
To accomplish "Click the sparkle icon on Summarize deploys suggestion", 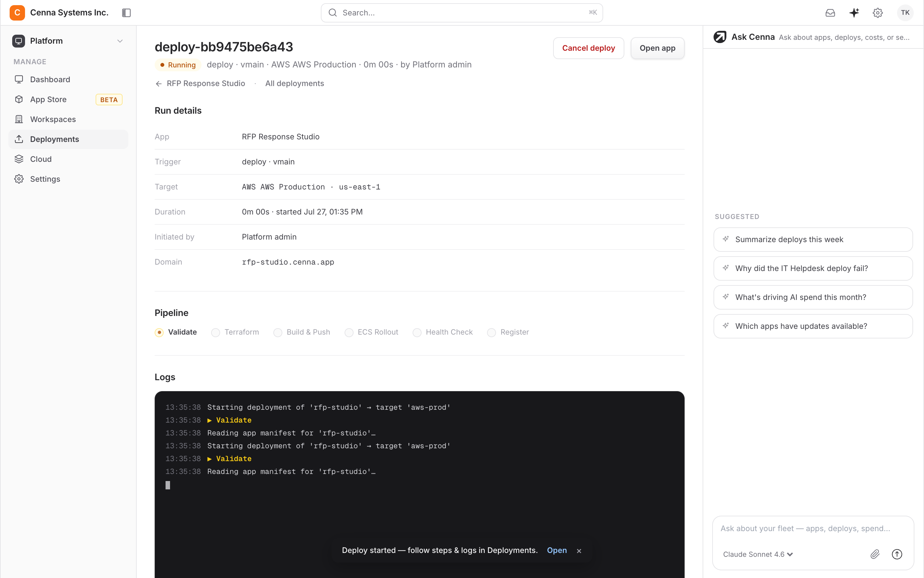I will [x=726, y=239].
